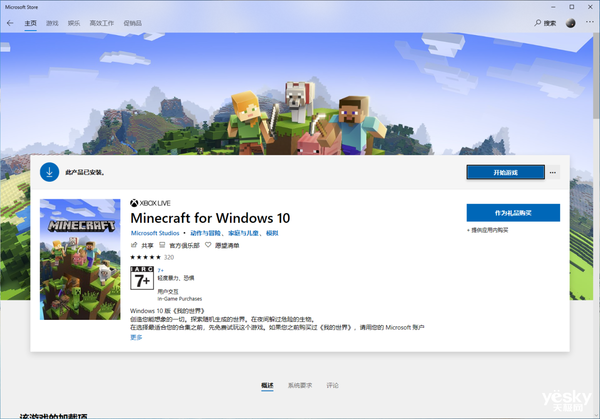Select the 评论 tab

[x=332, y=385]
